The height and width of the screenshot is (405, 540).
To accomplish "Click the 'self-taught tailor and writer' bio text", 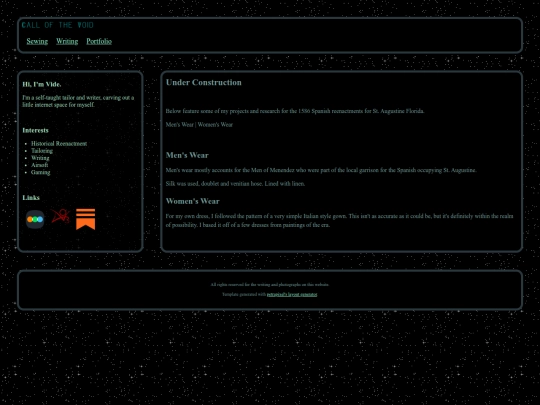I will tap(78, 101).
